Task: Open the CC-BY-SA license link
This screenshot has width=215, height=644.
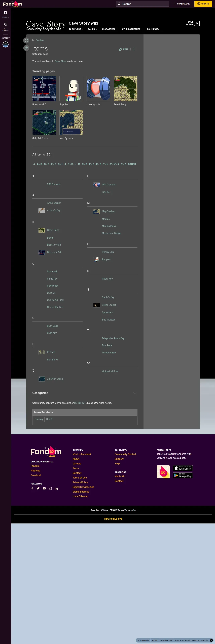Action: 80,403
